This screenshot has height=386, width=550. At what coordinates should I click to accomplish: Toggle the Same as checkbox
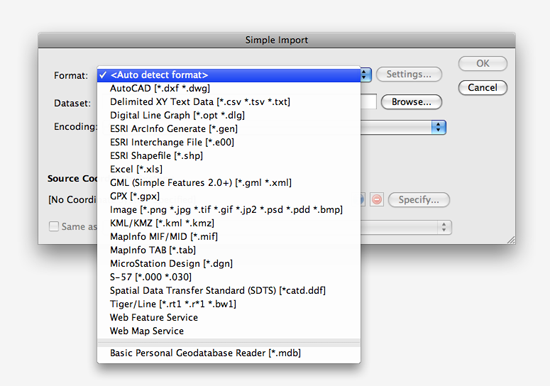tap(54, 226)
